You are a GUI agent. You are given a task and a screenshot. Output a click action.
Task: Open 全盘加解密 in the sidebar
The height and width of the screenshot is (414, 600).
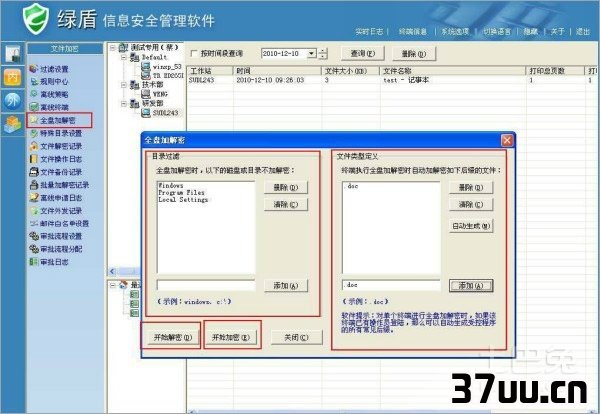[x=54, y=120]
